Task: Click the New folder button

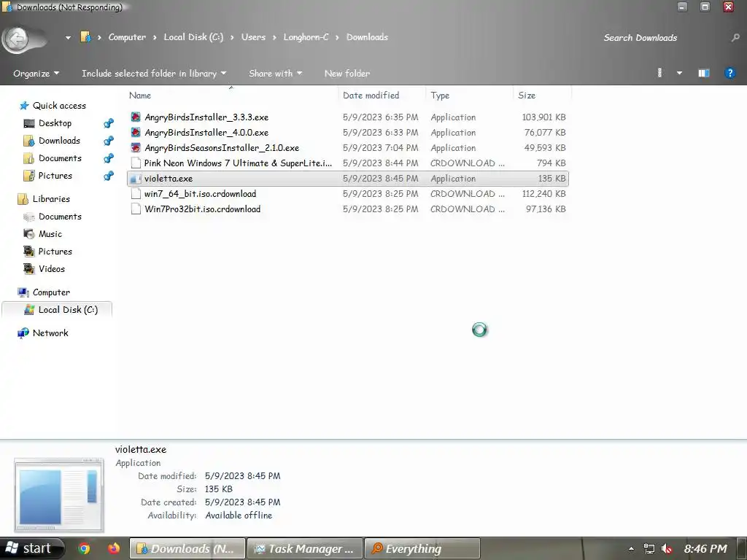Action: (x=347, y=74)
